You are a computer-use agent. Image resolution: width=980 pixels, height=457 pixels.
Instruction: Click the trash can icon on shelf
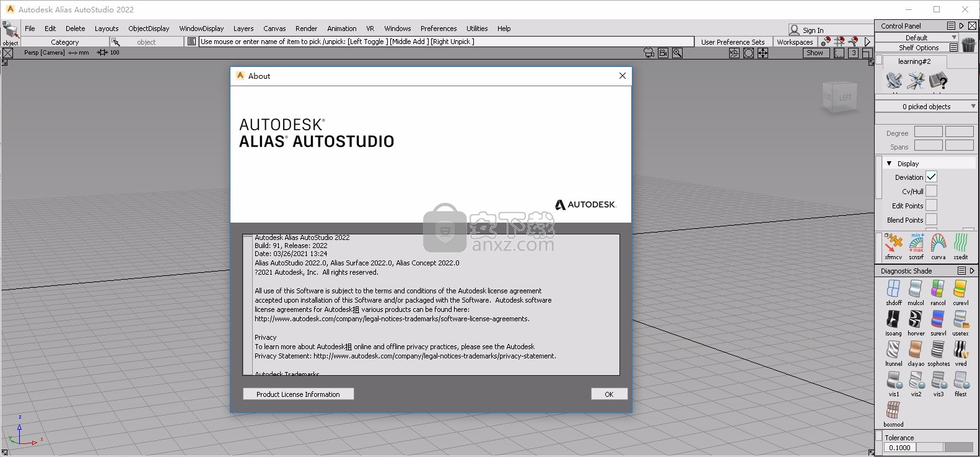click(x=969, y=44)
